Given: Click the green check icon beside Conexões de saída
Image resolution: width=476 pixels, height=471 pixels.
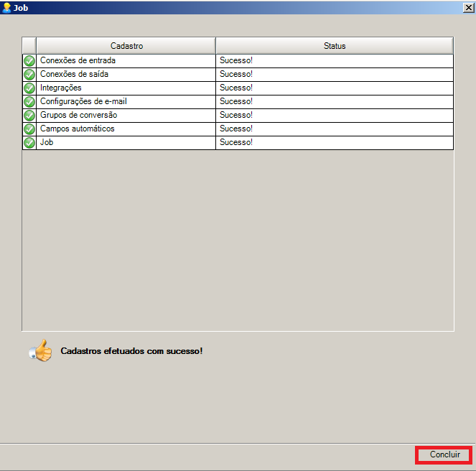Looking at the screenshot, I should (29, 75).
